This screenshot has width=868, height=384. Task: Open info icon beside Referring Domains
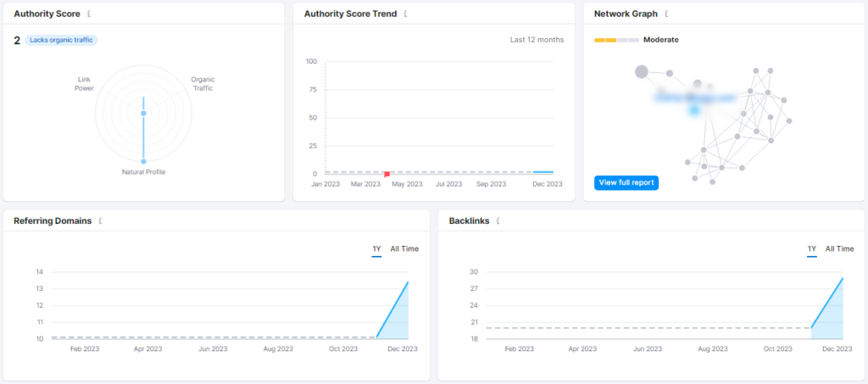(100, 220)
